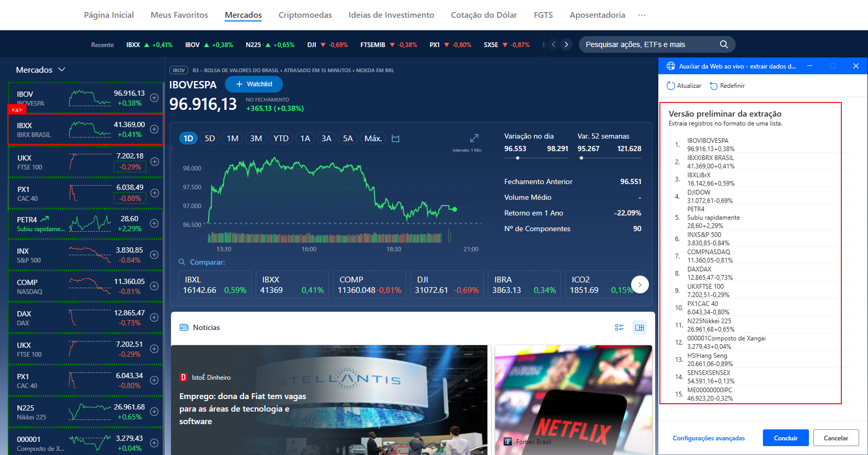The image size is (868, 455).
Task: Select the 1M chart range
Action: click(233, 139)
